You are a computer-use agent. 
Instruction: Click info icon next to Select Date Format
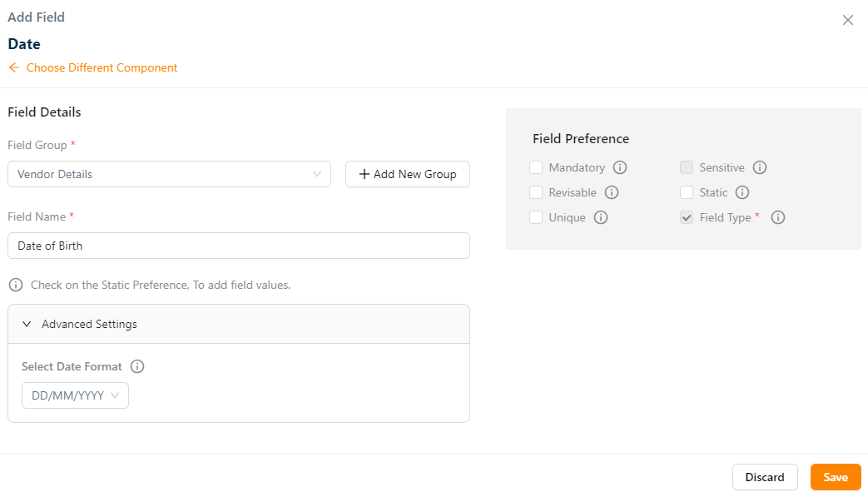click(137, 366)
